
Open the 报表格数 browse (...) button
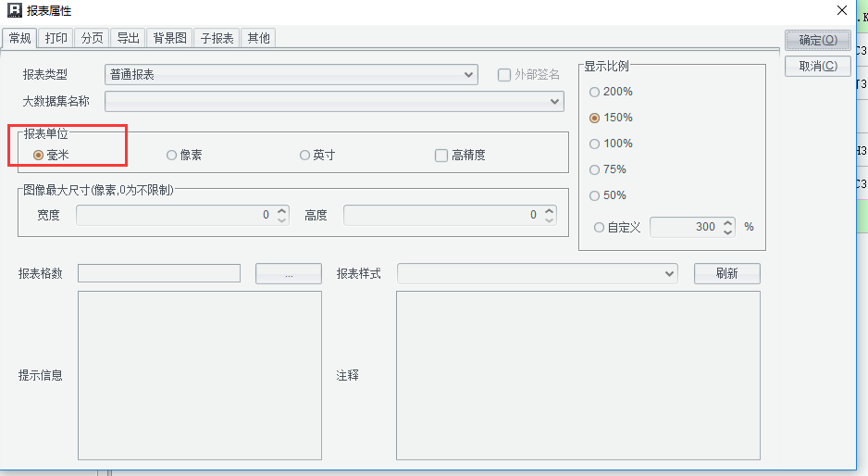coord(289,274)
